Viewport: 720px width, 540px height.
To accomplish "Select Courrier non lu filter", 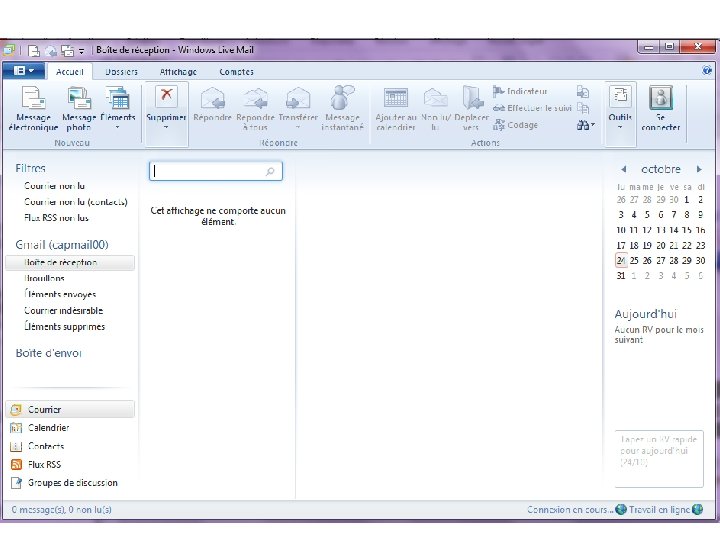I will pos(54,186).
